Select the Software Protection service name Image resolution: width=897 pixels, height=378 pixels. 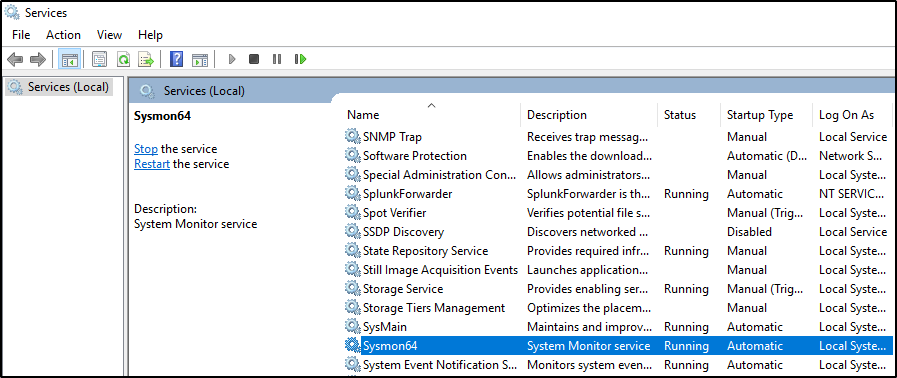click(x=415, y=156)
